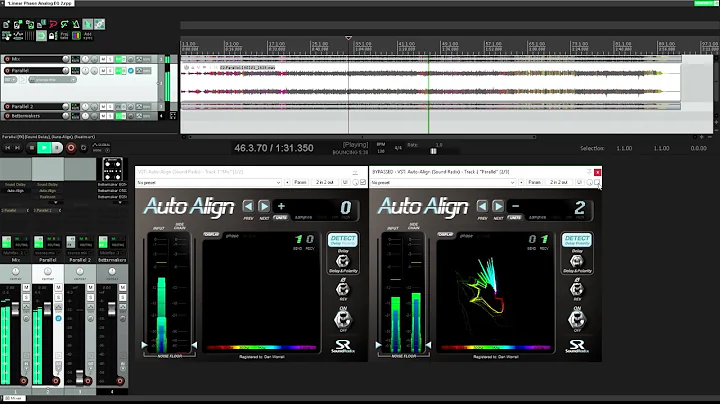Mute the Mix channel in mixer
Screen dimensions: 720x404
point(26,287)
